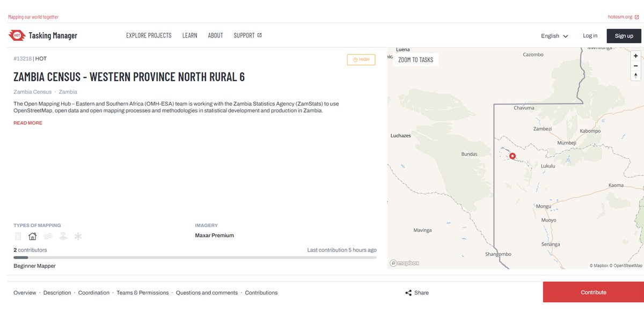
Task: Click the Contribute button
Action: point(593,292)
